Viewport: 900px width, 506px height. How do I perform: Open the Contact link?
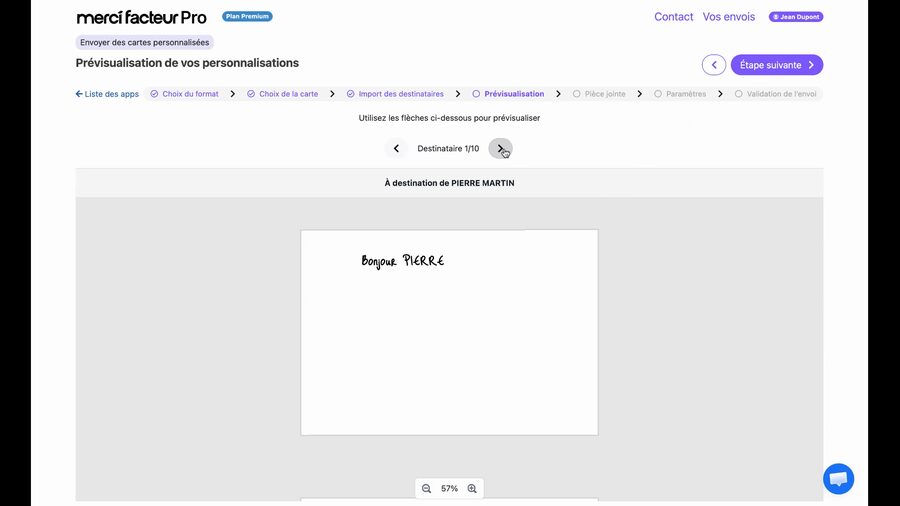coord(673,17)
